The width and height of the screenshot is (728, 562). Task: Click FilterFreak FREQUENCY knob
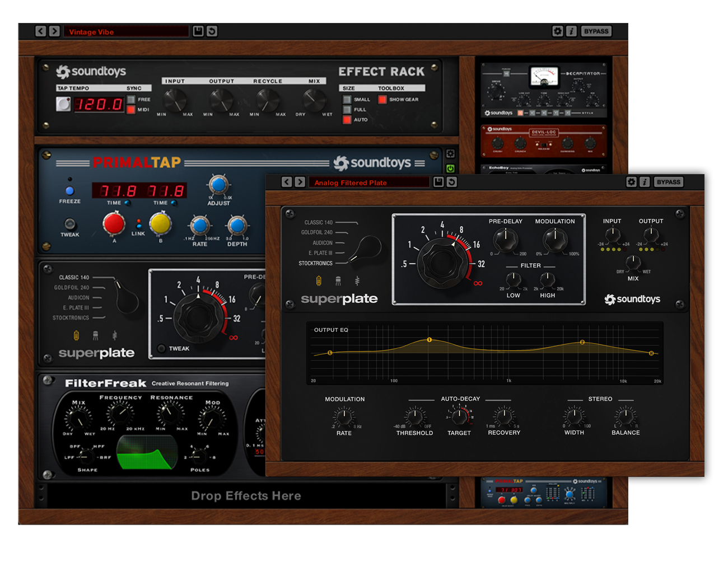[120, 415]
